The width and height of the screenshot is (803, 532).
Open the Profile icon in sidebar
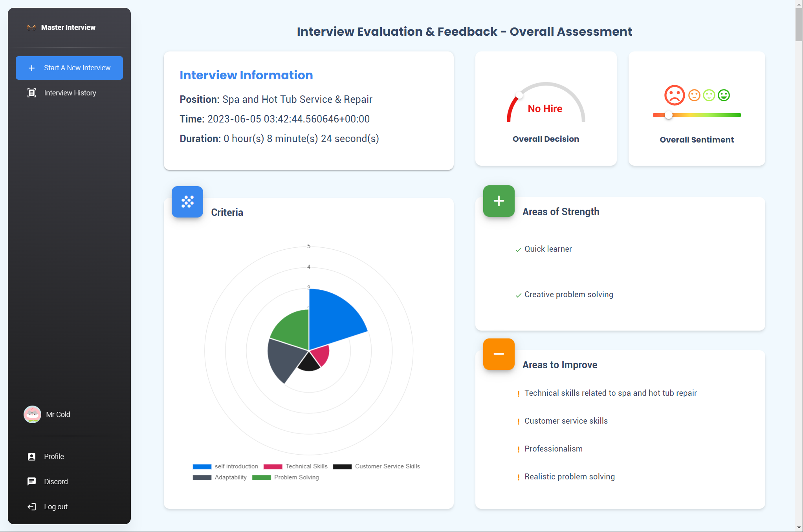[31, 456]
